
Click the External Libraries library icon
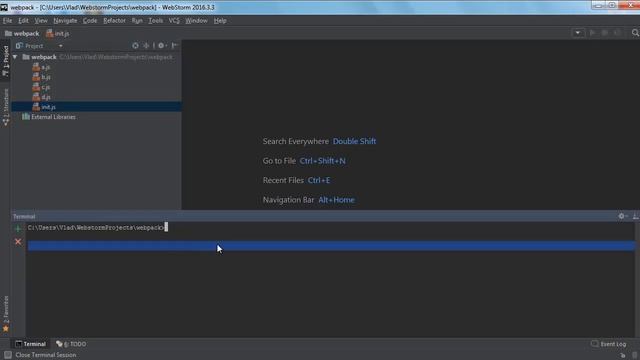coord(26,117)
